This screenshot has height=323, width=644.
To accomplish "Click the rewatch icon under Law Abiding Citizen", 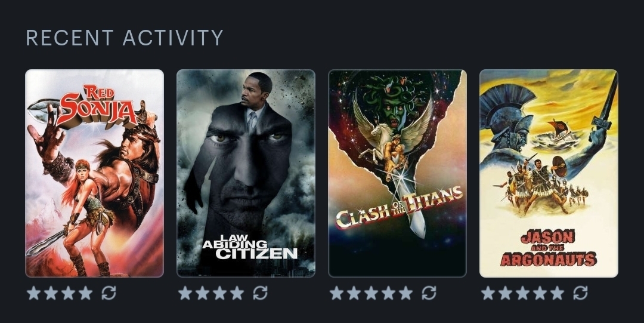I will click(x=260, y=293).
